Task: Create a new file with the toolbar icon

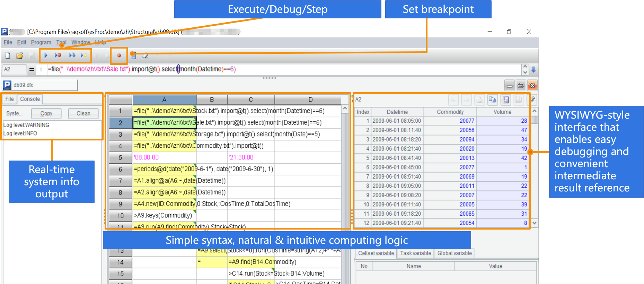Action: click(8, 55)
